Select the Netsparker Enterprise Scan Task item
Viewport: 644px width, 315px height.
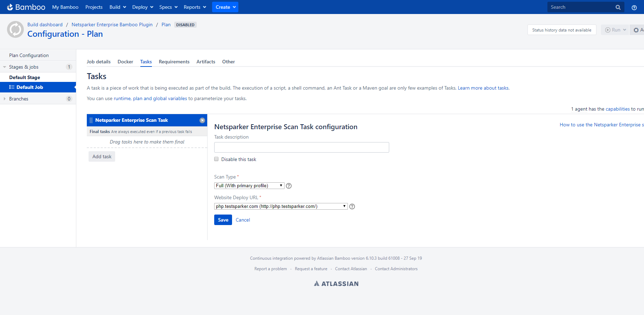[147, 120]
